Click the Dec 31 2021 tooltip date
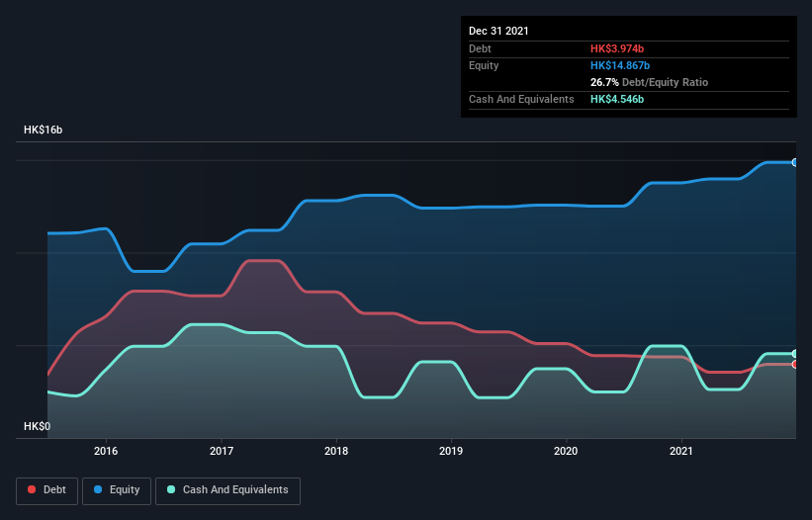812x520 pixels. (498, 31)
